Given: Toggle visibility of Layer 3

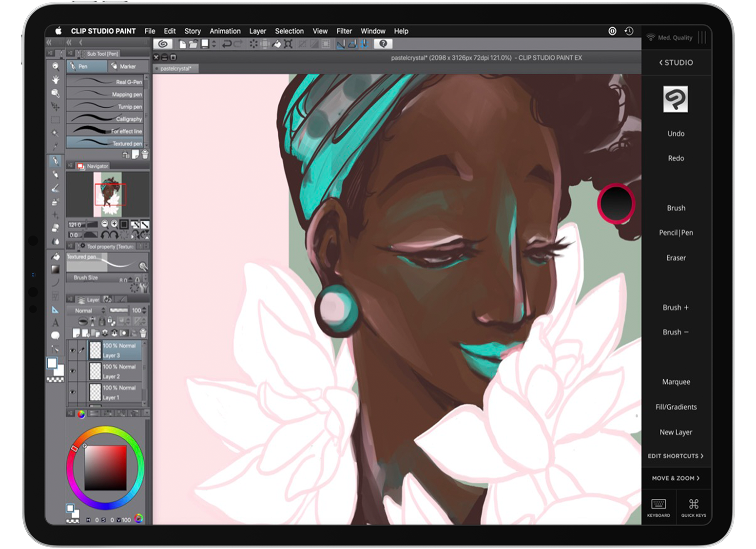Looking at the screenshot, I should (x=73, y=351).
